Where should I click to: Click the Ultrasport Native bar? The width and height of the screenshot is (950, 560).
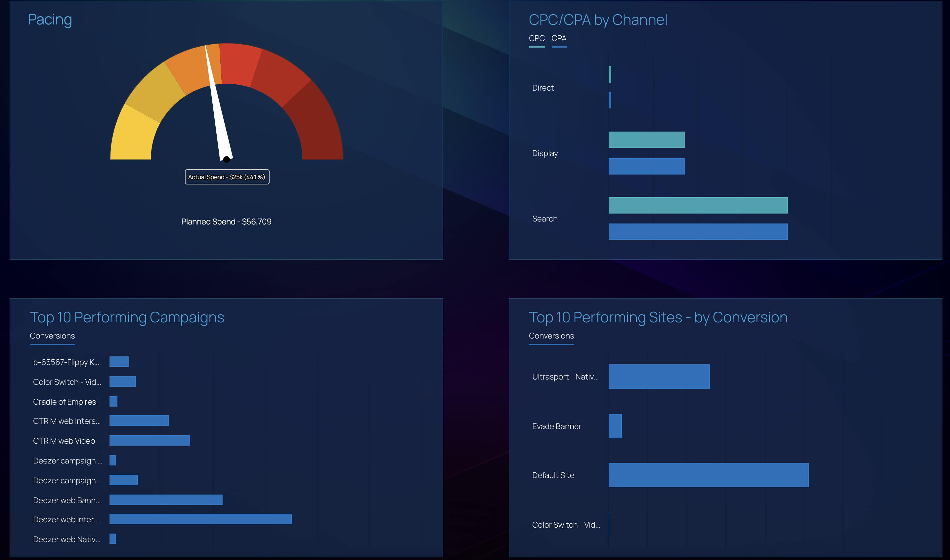pyautogui.click(x=659, y=376)
